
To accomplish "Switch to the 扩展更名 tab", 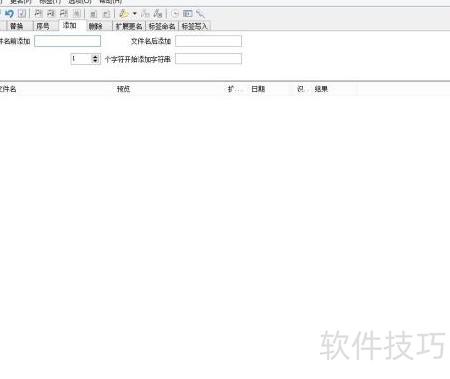I will (129, 26).
